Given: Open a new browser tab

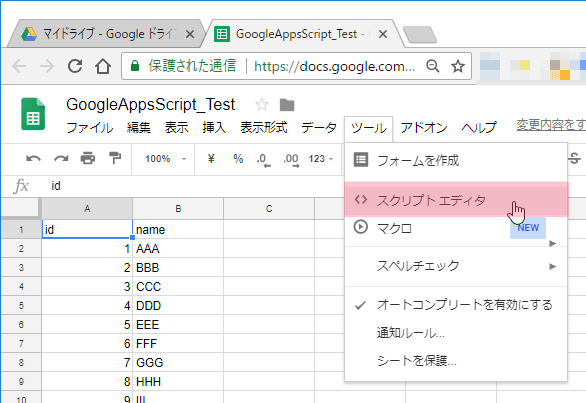Looking at the screenshot, I should [x=420, y=35].
